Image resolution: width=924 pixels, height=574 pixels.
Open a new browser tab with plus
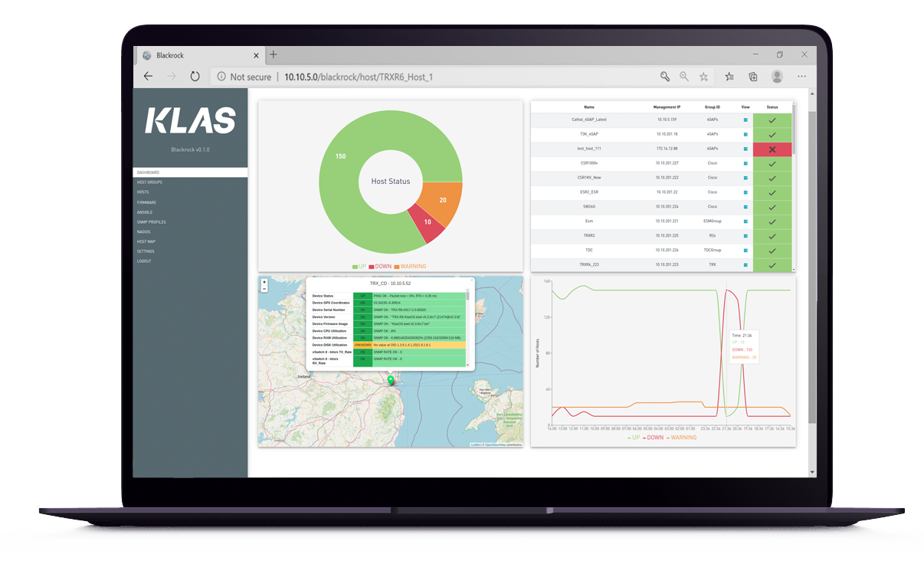pyautogui.click(x=274, y=54)
